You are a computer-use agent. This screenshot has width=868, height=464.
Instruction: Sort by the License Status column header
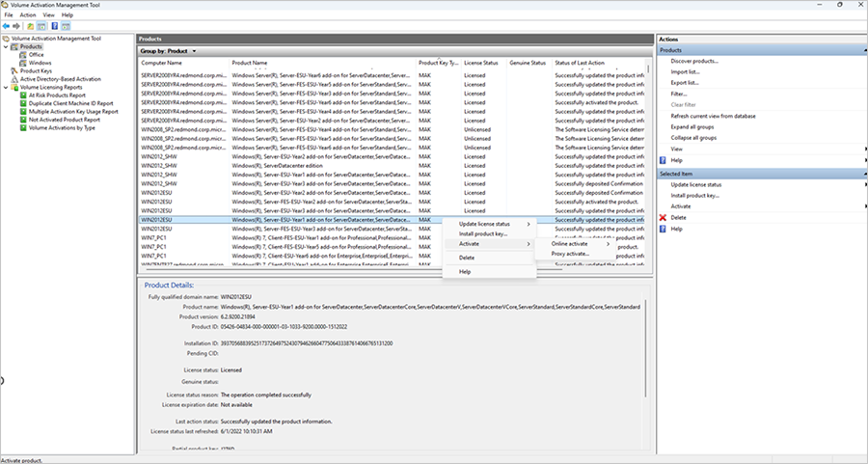coord(484,63)
